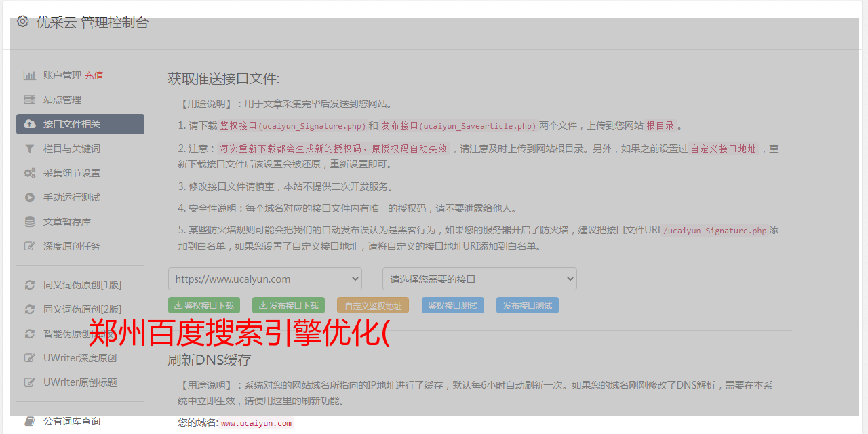Click the play icon for 手动运行测试

click(x=30, y=197)
